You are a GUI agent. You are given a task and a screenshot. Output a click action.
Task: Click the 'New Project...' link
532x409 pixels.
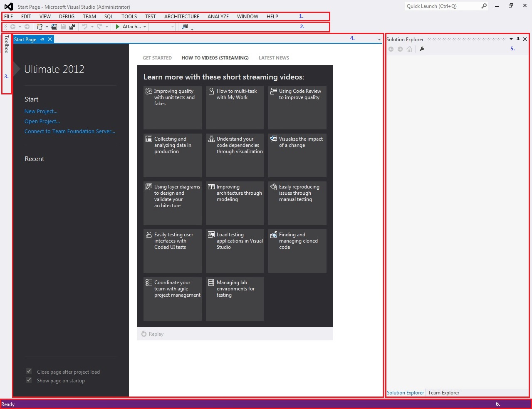pos(41,112)
